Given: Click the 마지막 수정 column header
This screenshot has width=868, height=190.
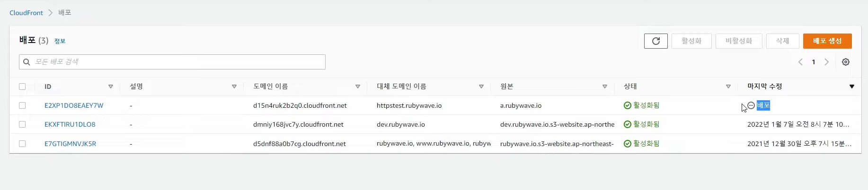Looking at the screenshot, I should (x=764, y=86).
